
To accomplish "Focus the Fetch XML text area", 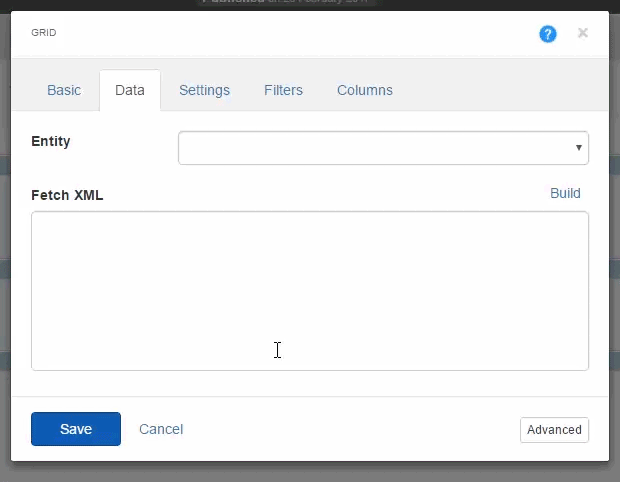I will (x=310, y=291).
